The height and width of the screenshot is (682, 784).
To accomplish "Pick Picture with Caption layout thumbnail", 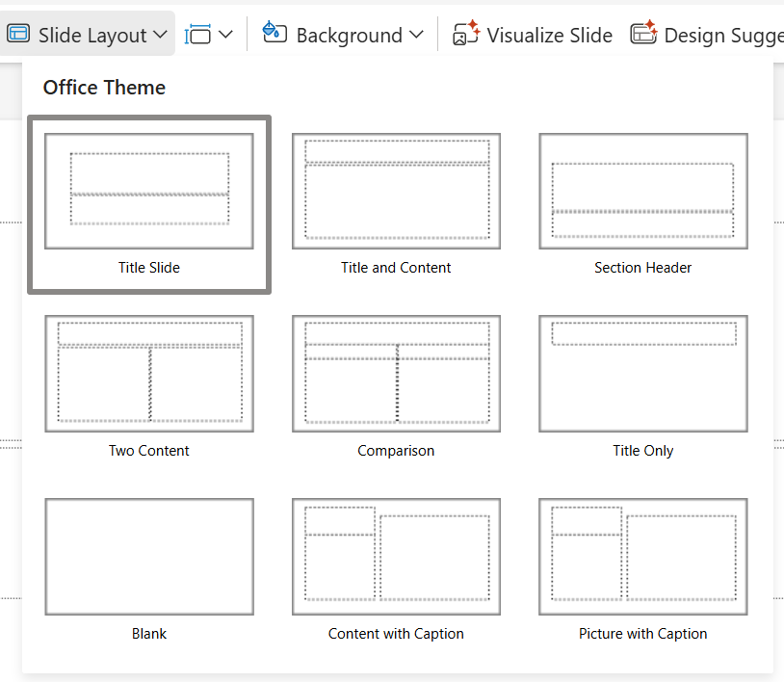I will pyautogui.click(x=643, y=557).
